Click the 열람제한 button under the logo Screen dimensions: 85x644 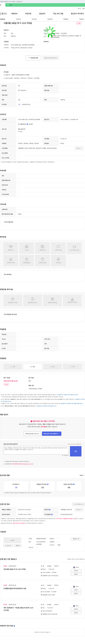pyautogui.click(x=17, y=546)
